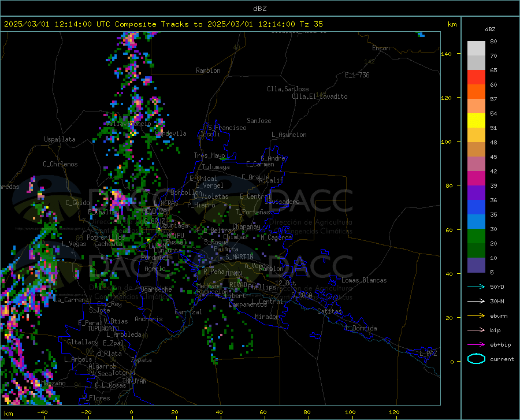Click the 'L_PAZ' label on map
This screenshot has height=420, width=520.
click(428, 354)
